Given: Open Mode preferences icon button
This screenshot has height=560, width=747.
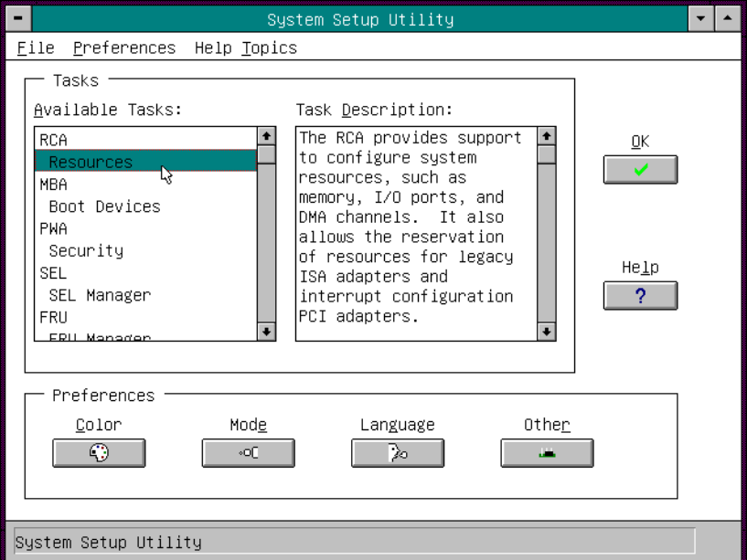Looking at the screenshot, I should tap(248, 453).
